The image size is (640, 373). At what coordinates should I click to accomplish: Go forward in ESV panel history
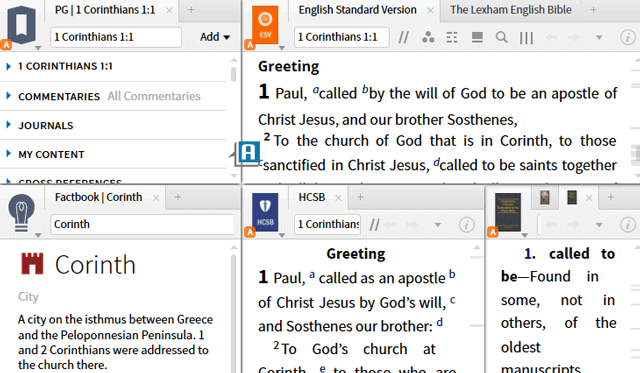point(573,38)
